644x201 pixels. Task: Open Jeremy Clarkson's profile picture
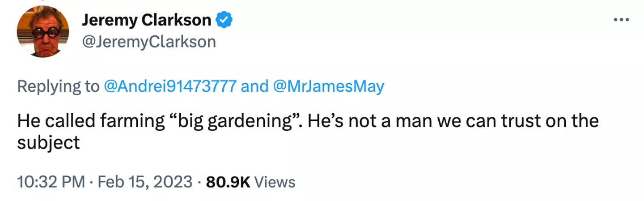(x=43, y=31)
